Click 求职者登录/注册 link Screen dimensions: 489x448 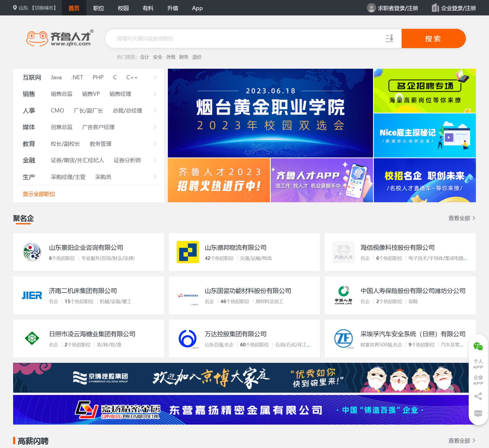click(398, 8)
